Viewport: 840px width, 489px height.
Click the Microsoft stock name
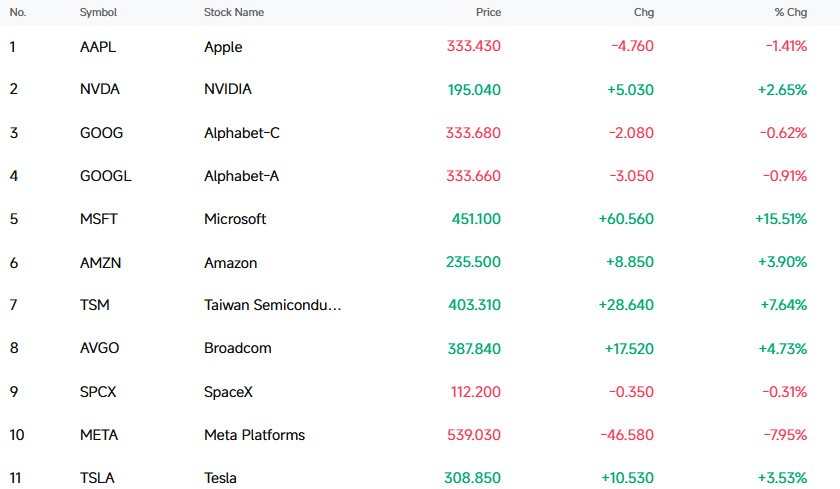[x=235, y=219]
